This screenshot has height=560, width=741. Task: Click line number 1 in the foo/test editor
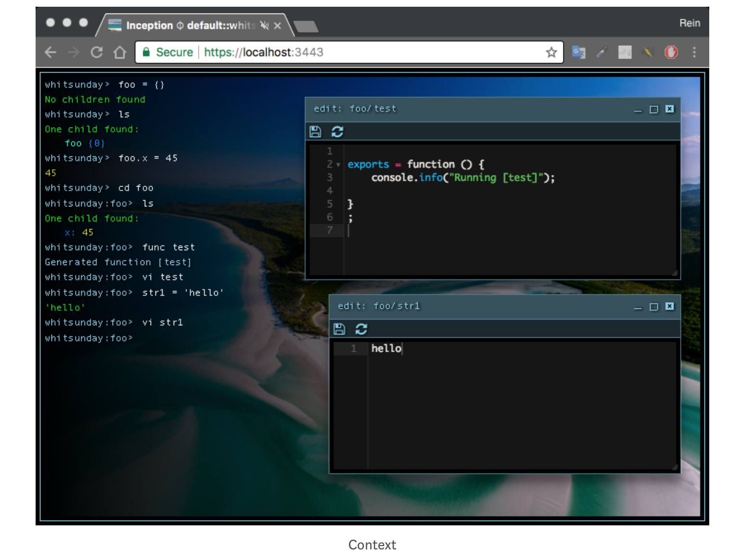[330, 151]
